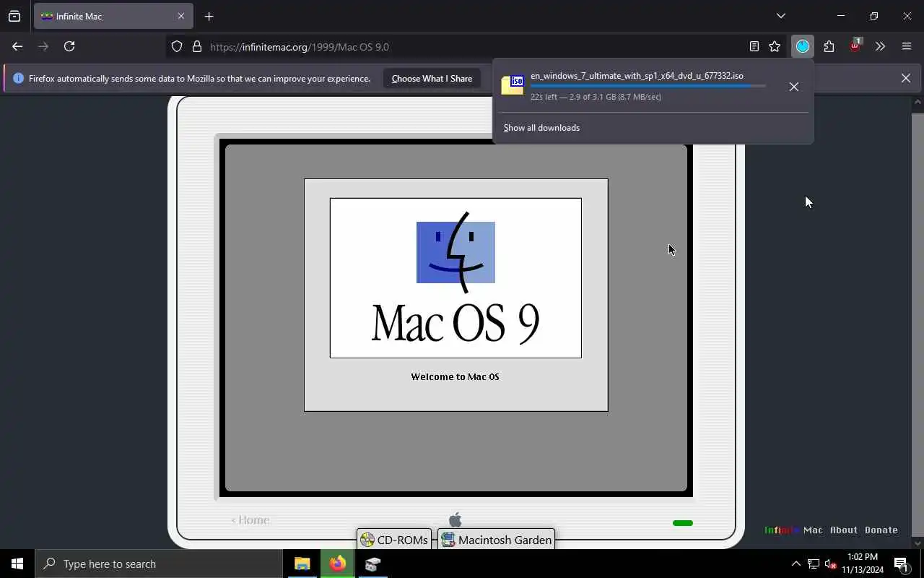Open the clock showing 1:02 PM
Screen dimensions: 924x578
(x=862, y=564)
